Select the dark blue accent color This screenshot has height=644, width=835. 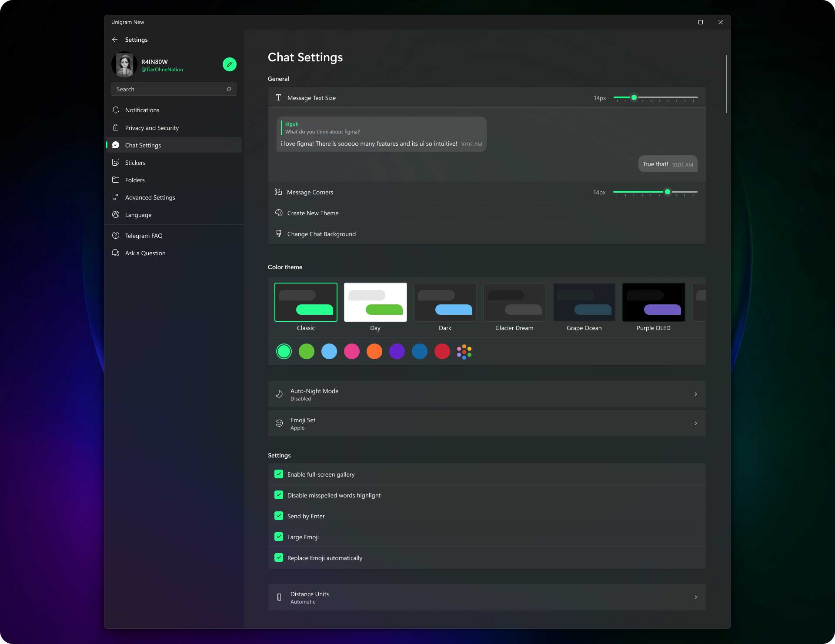(420, 351)
